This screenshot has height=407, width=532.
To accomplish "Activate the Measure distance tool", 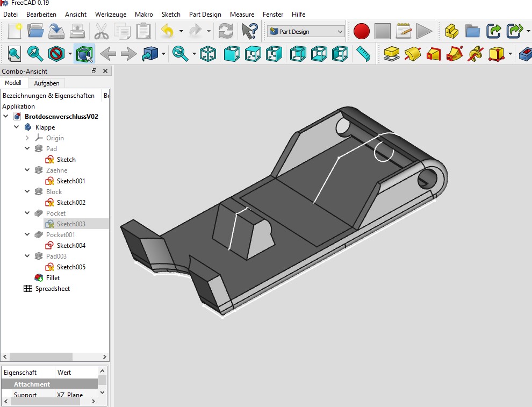I will [363, 54].
